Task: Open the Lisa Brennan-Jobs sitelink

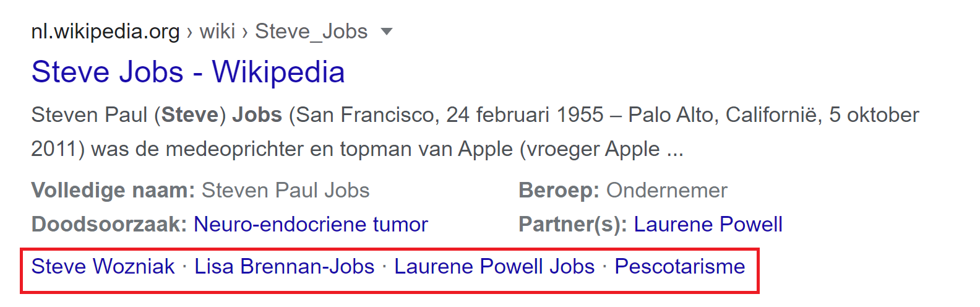Action: (284, 266)
